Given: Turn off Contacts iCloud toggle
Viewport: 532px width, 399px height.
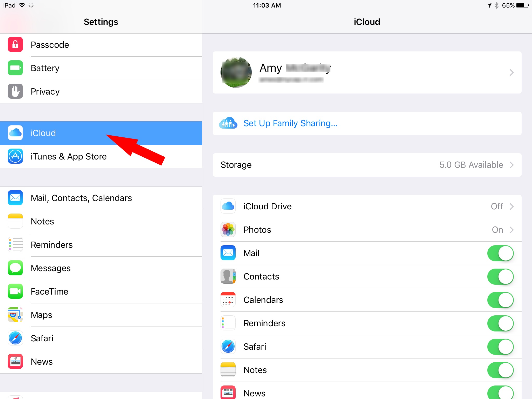Looking at the screenshot, I should coord(500,276).
